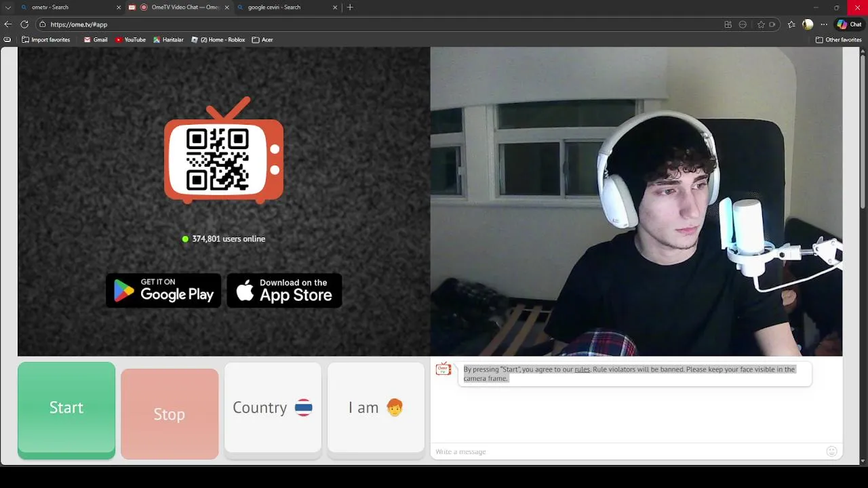
Task: Click the '374,801 users online' text
Action: pos(229,239)
